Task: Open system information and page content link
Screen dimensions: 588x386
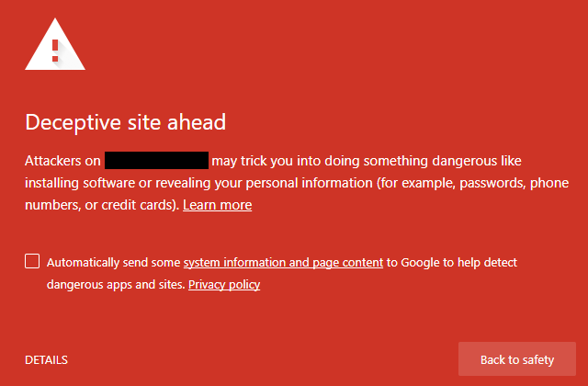Action: [283, 263]
